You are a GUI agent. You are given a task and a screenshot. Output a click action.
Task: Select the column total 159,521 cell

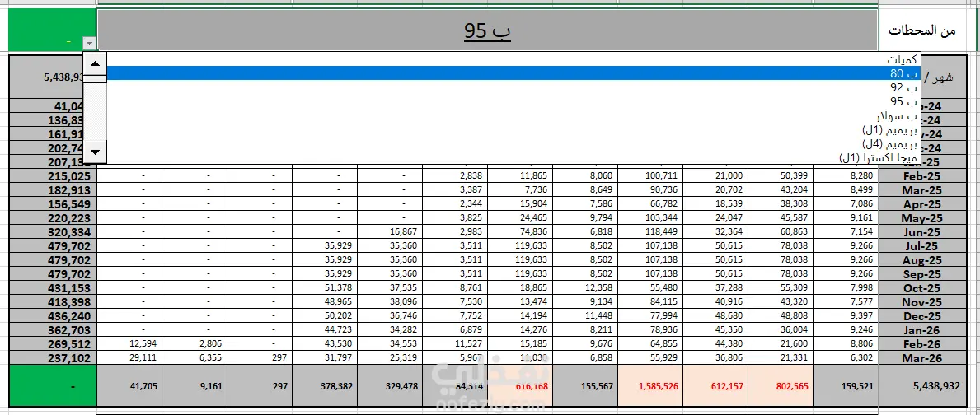846,386
